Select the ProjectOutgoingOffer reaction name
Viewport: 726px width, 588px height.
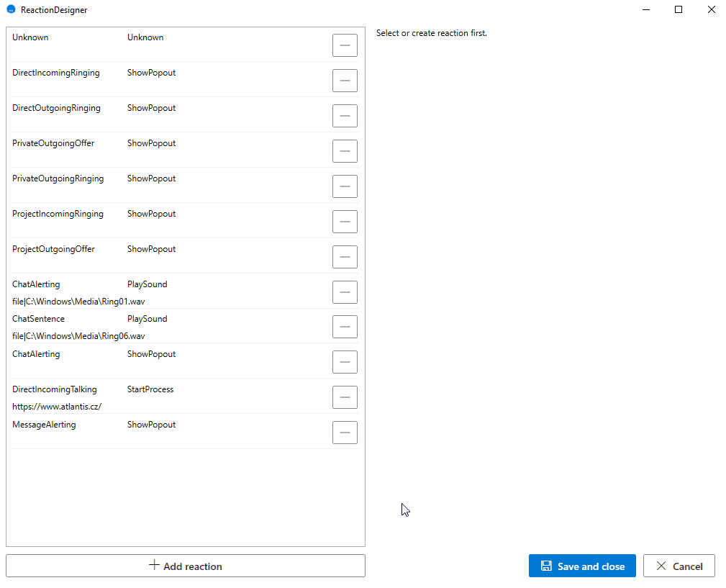tap(54, 249)
